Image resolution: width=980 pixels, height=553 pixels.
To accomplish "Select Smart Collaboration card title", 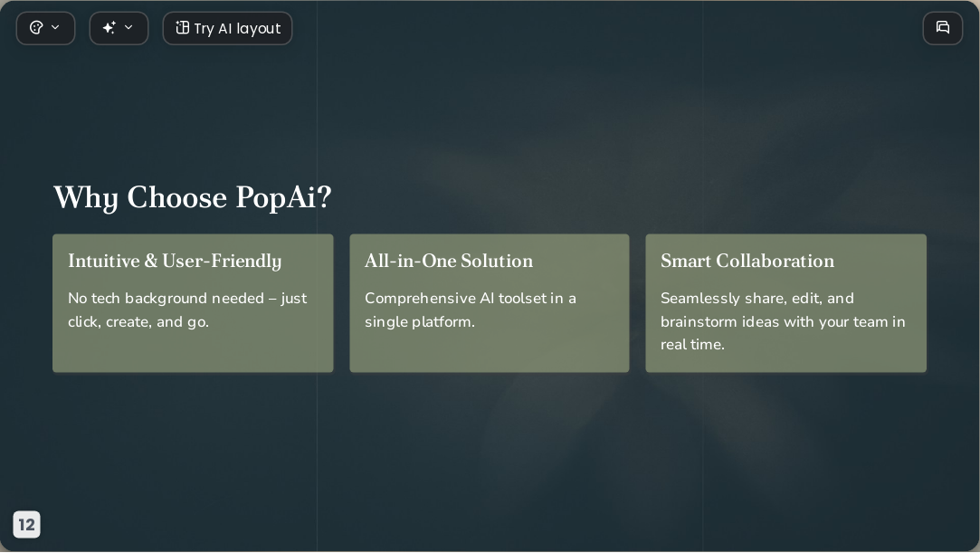I will pyautogui.click(x=747, y=261).
